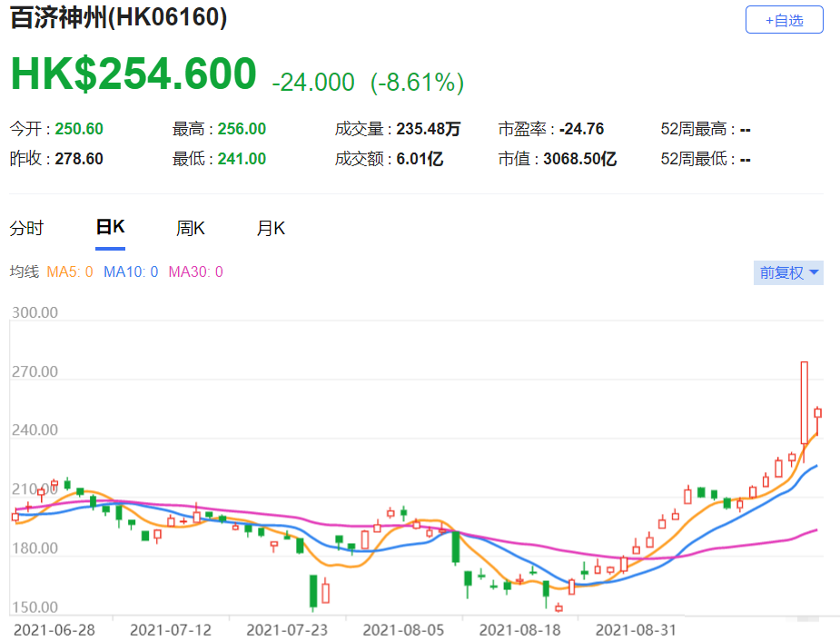
Task: Click the 成交量 value 235.48万
Action: coord(428,129)
